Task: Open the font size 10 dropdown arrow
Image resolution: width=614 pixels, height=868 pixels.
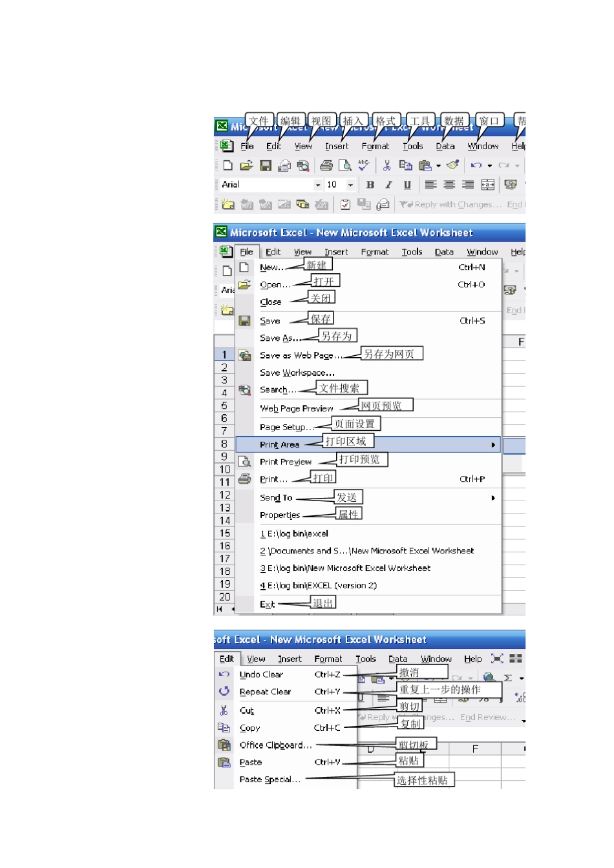Action: tap(350, 185)
